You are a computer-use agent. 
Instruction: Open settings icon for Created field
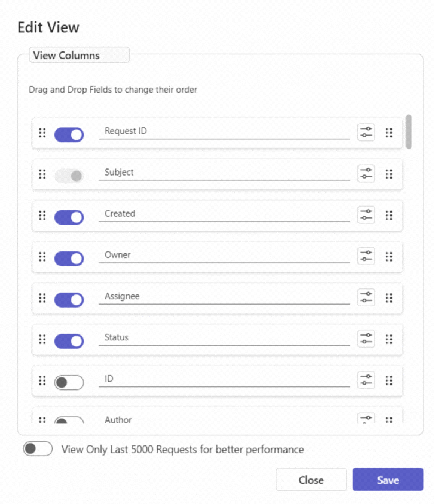click(366, 215)
